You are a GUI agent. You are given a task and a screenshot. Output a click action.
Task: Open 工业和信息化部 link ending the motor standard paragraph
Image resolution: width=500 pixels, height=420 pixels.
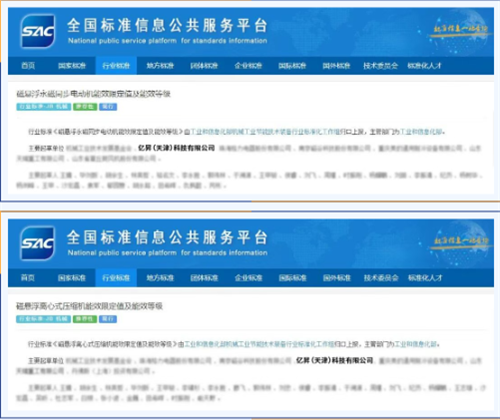(422, 132)
